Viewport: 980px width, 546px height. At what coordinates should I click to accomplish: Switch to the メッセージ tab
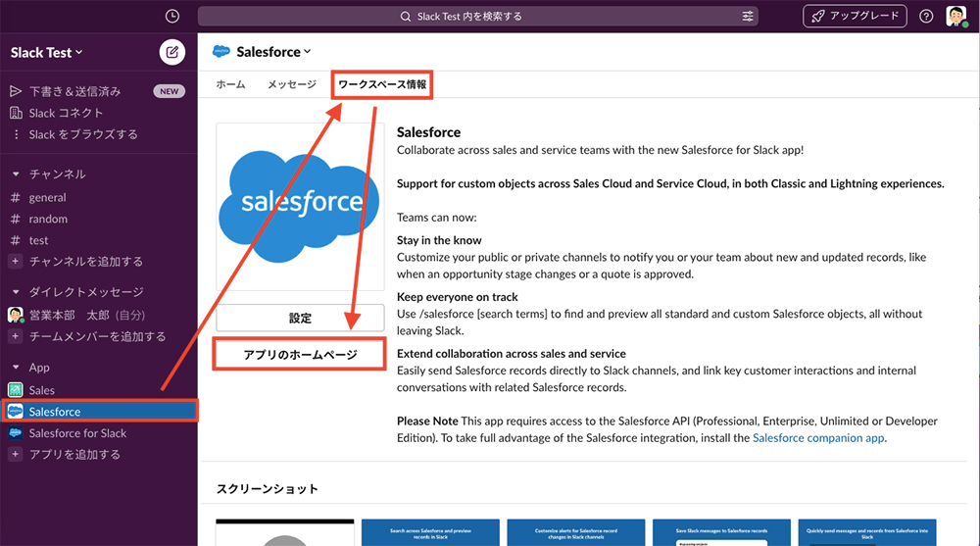[291, 84]
